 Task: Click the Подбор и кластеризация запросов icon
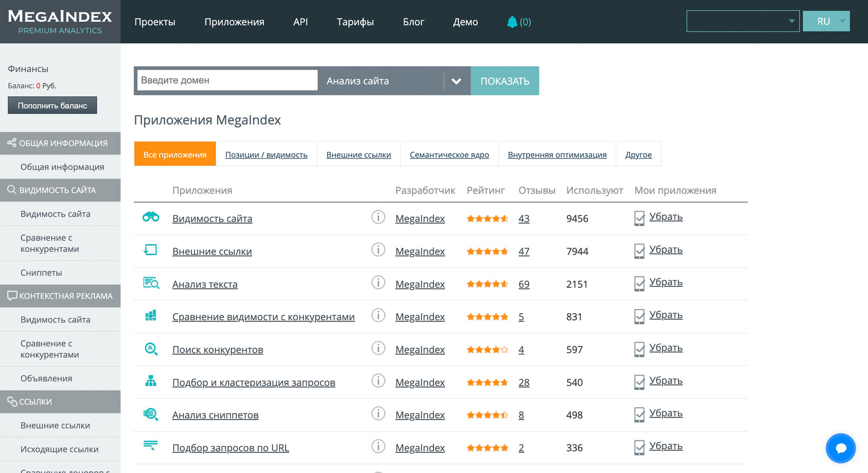click(151, 381)
